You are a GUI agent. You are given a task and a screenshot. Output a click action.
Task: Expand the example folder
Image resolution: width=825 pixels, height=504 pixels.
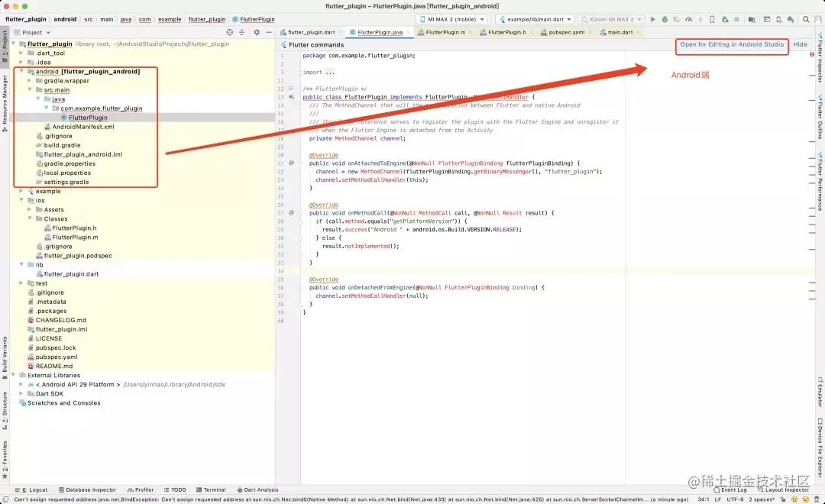[x=21, y=191]
